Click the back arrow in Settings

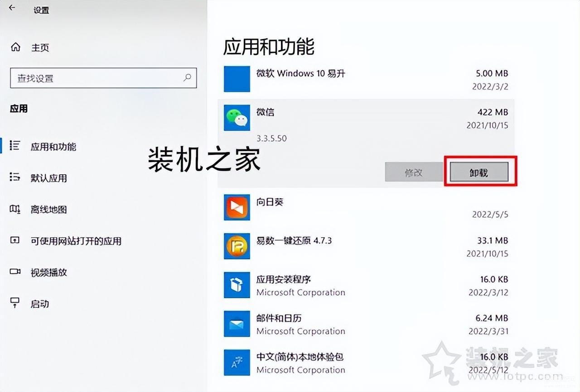[x=12, y=8]
